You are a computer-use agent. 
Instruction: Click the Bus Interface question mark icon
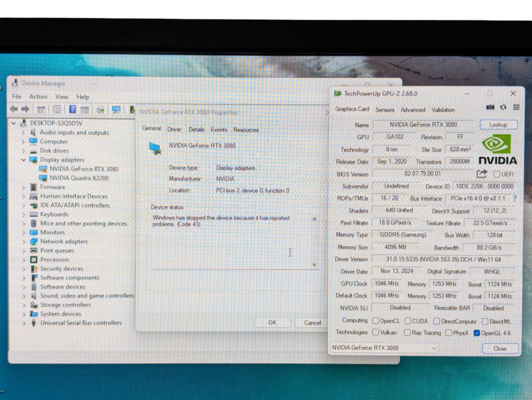click(515, 198)
